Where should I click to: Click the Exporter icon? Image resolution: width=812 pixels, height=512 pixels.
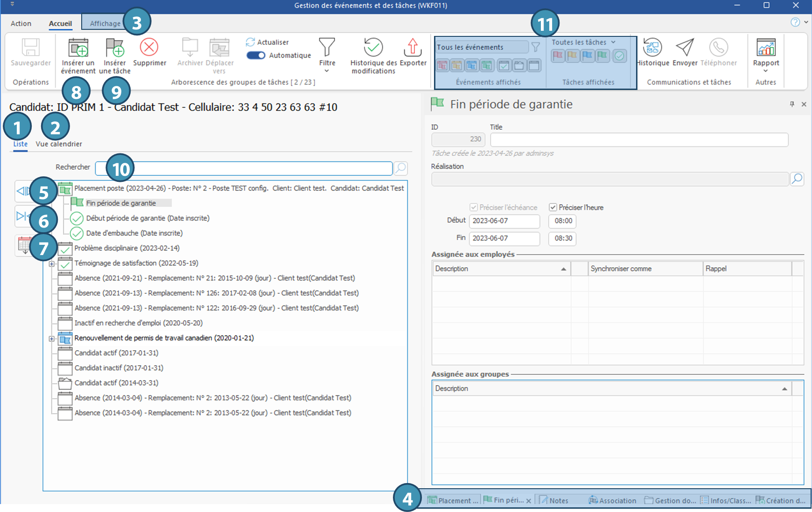tap(413, 48)
